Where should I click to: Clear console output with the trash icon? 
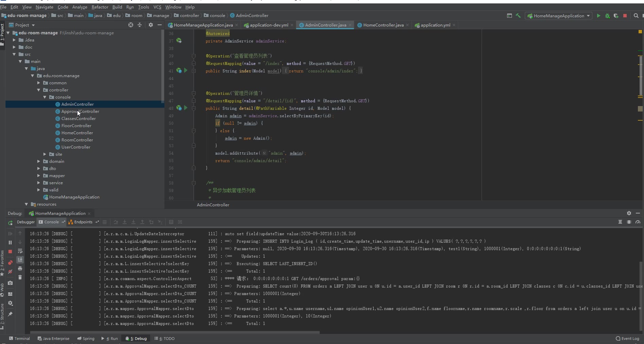click(20, 277)
